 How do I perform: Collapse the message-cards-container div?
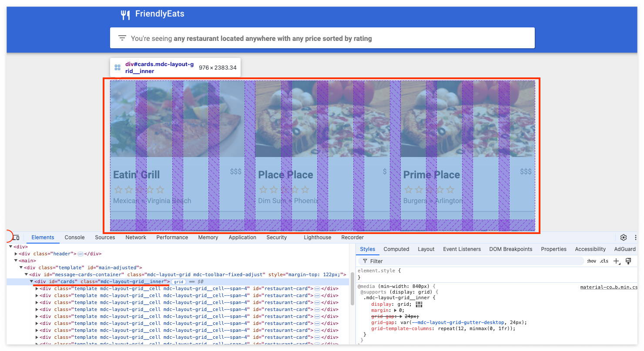27,275
